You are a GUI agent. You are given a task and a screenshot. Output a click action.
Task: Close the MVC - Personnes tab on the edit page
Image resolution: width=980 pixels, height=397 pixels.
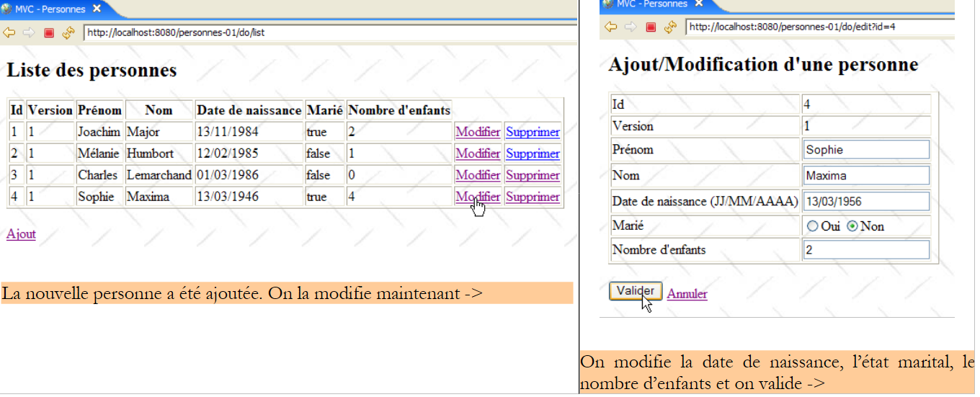698,4
